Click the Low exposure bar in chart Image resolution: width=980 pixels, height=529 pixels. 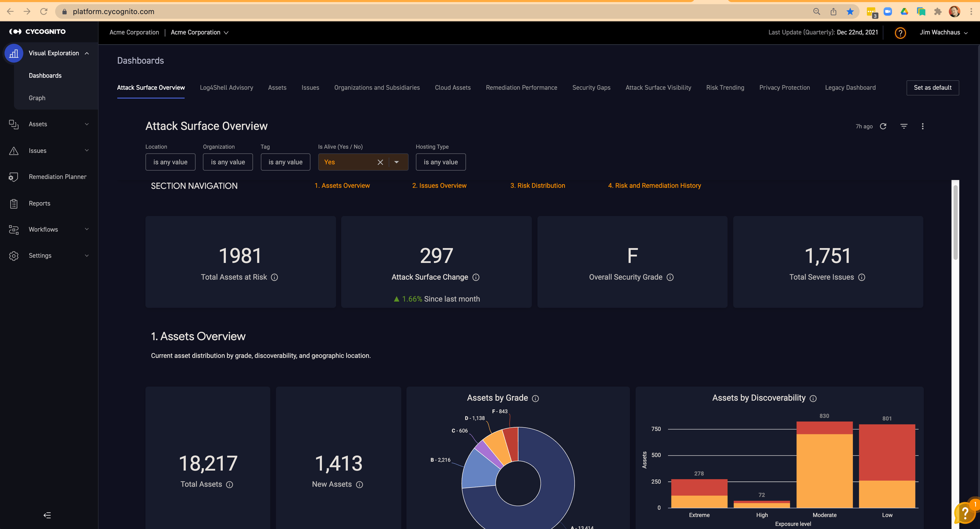(x=887, y=466)
